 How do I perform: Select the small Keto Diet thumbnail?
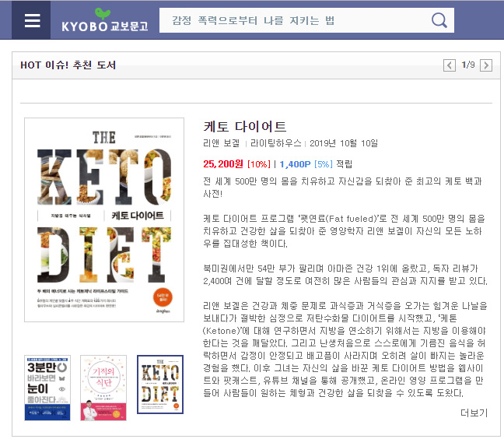160,385
